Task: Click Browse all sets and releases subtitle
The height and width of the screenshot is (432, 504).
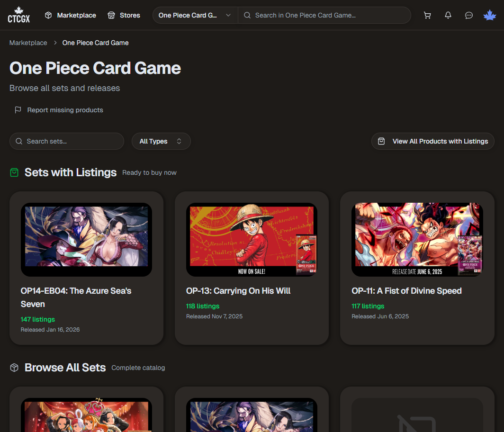Action: click(64, 88)
